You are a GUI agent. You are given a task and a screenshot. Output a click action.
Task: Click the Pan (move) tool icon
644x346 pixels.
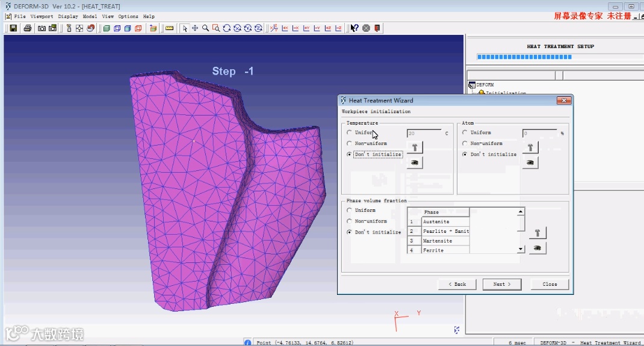(x=195, y=28)
